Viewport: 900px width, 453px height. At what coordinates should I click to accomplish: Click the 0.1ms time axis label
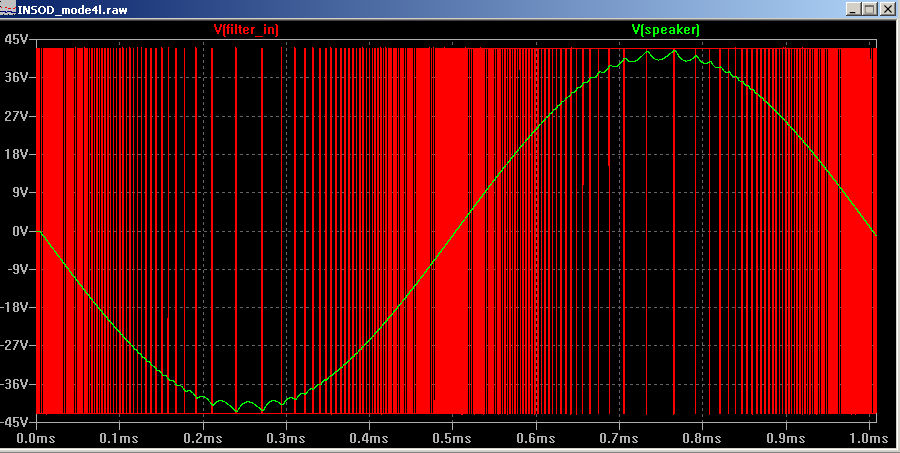(x=119, y=439)
